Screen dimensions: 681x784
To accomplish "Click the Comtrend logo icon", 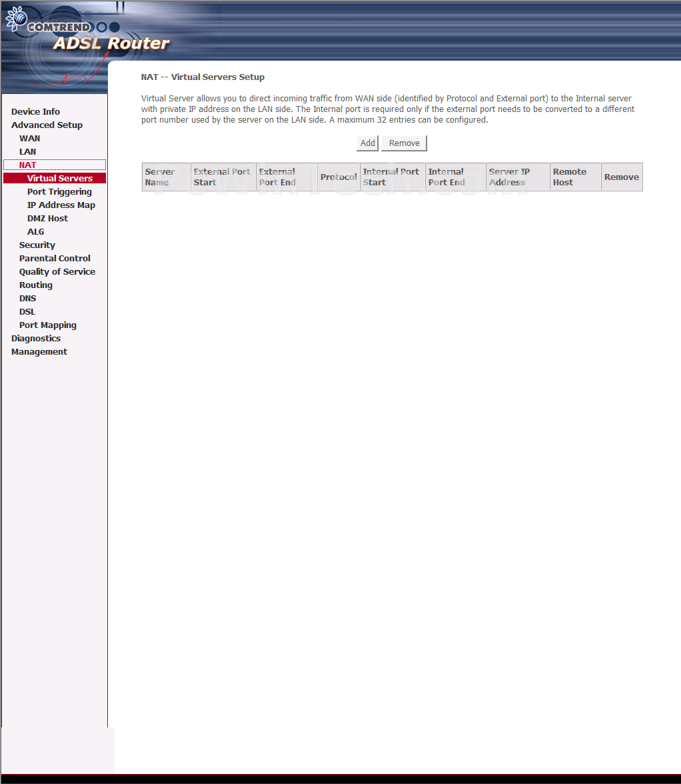I will click(x=17, y=19).
